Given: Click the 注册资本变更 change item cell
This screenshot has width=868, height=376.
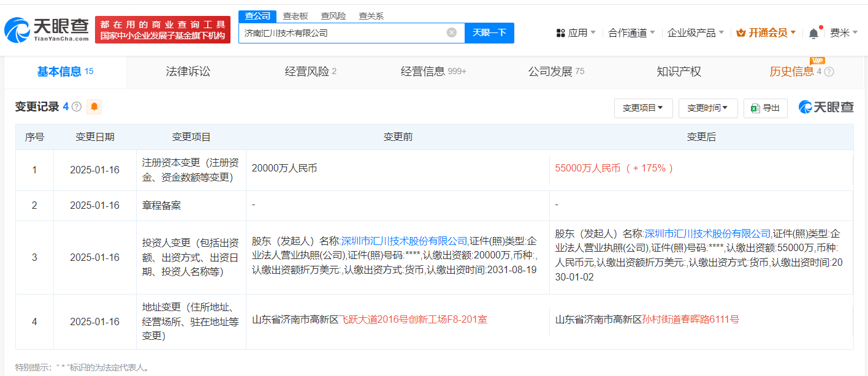Looking at the screenshot, I should point(191,170).
